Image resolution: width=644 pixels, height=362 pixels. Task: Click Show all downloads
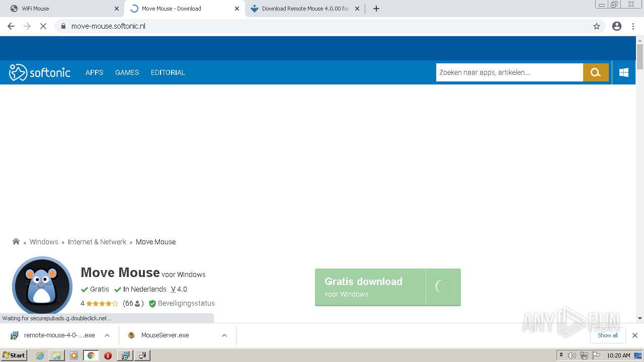pos(608,335)
